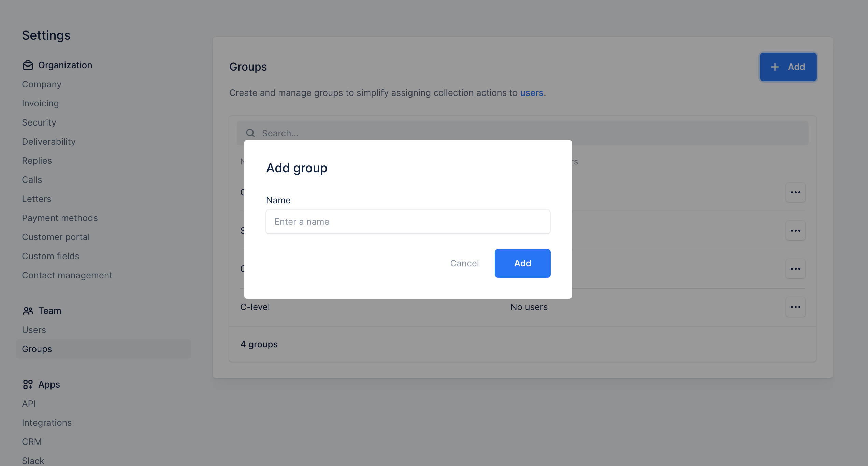Click the plus icon on Add button
Viewport: 868px width, 466px height.
pyautogui.click(x=775, y=67)
